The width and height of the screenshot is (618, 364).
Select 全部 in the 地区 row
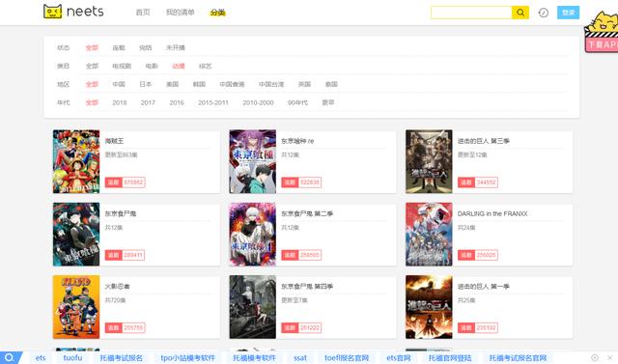[92, 84]
